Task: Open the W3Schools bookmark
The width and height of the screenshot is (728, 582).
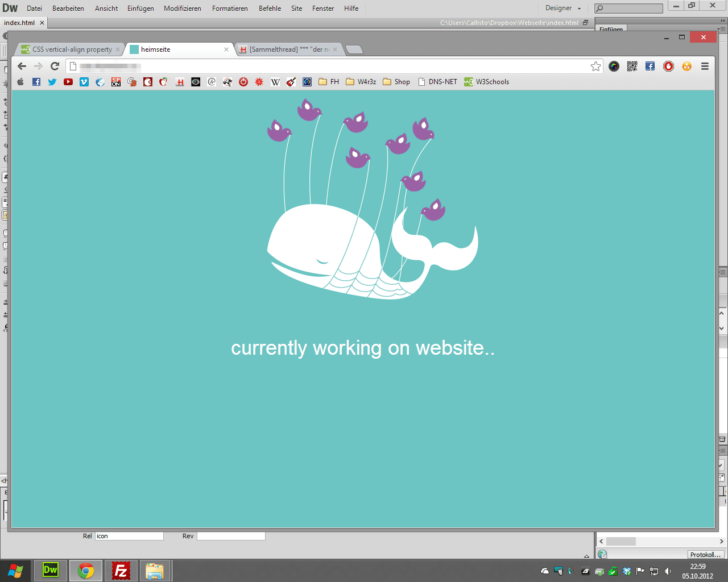Action: pyautogui.click(x=487, y=82)
